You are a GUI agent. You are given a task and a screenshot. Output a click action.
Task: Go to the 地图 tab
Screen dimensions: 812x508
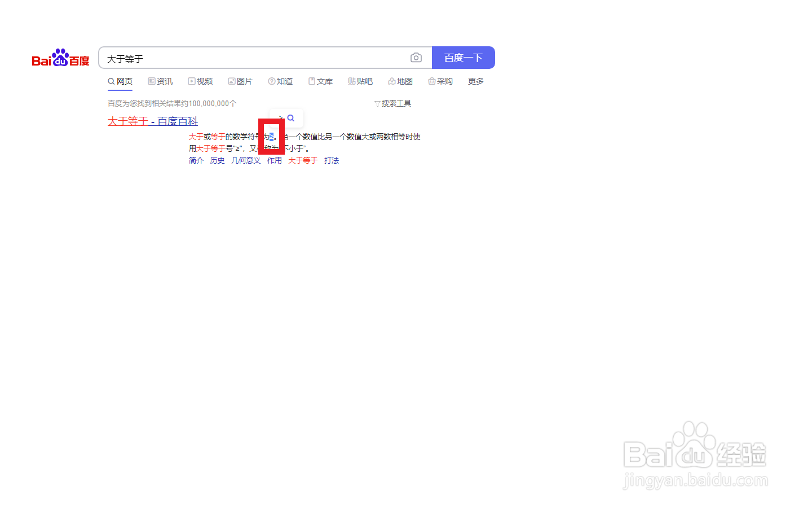tap(400, 81)
